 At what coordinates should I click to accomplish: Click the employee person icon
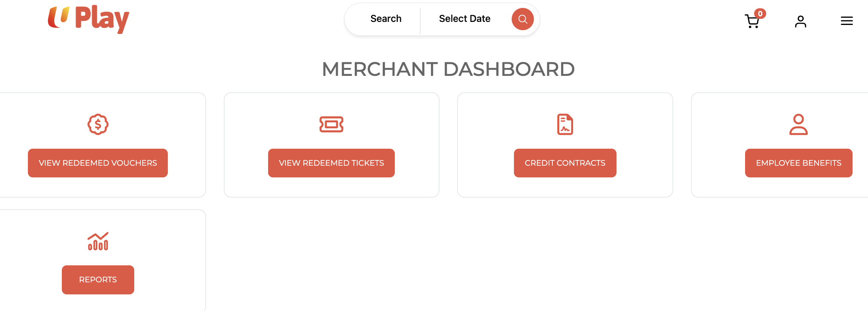[x=798, y=124]
